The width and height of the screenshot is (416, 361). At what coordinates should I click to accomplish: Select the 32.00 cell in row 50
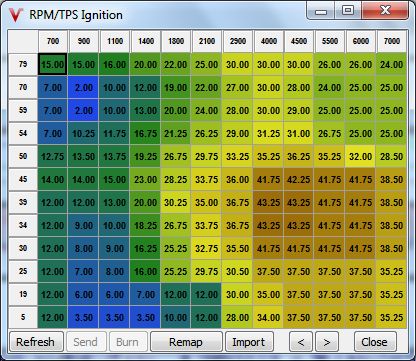pos(361,156)
